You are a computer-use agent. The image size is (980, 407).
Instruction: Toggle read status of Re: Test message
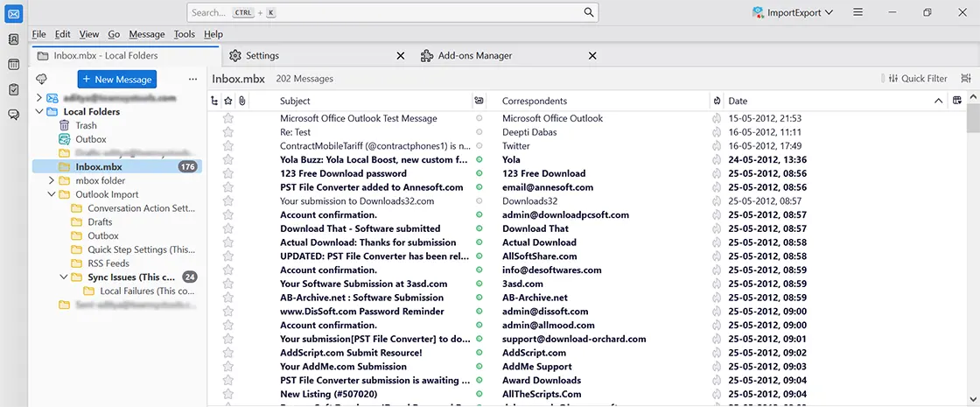tap(479, 132)
